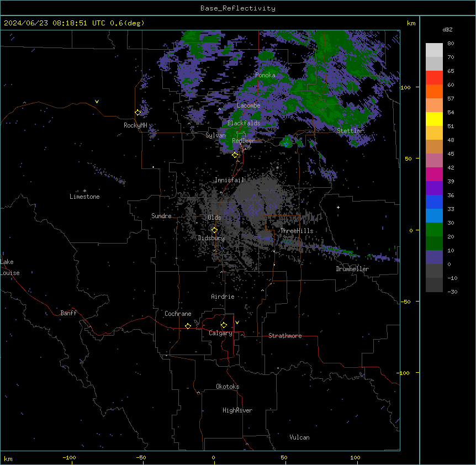The height and width of the screenshot is (465, 476).
Task: Click the -100 tick on the bottom axis
Action: 69,457
